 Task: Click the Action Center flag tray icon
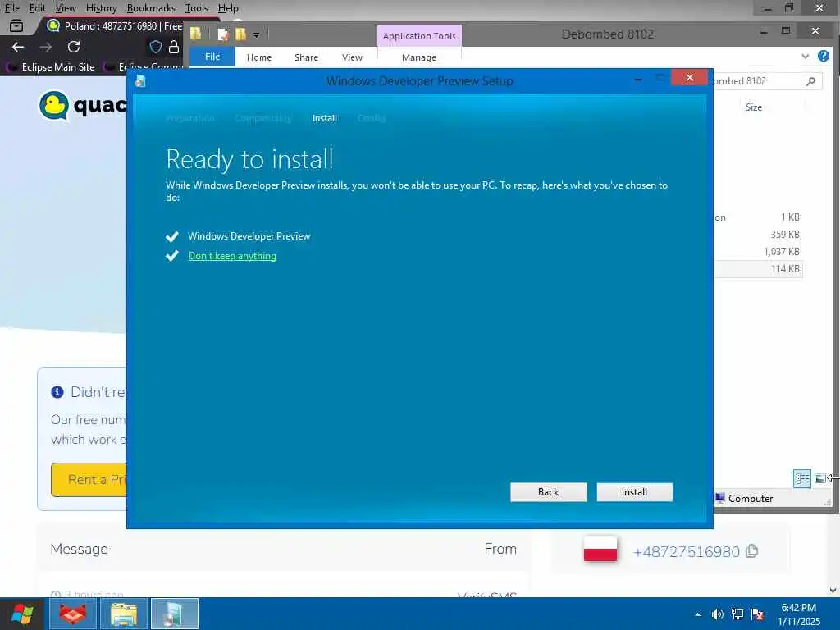point(757,614)
